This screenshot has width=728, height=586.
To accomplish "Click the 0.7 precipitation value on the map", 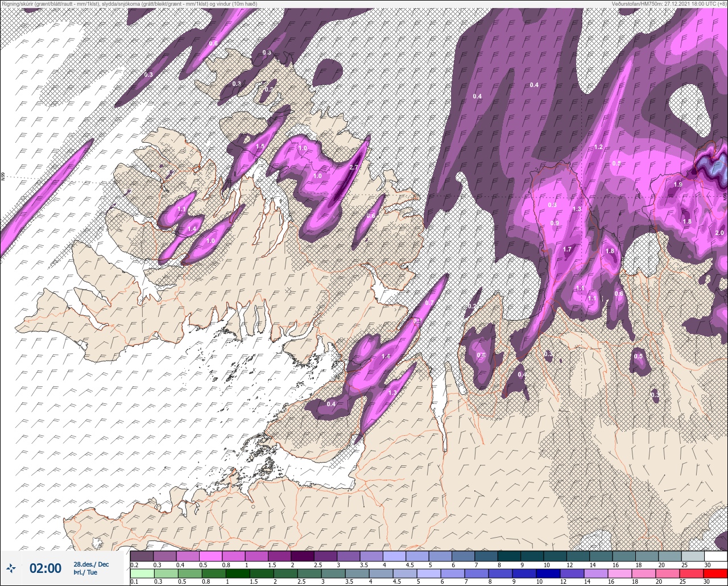I will tap(429, 303).
